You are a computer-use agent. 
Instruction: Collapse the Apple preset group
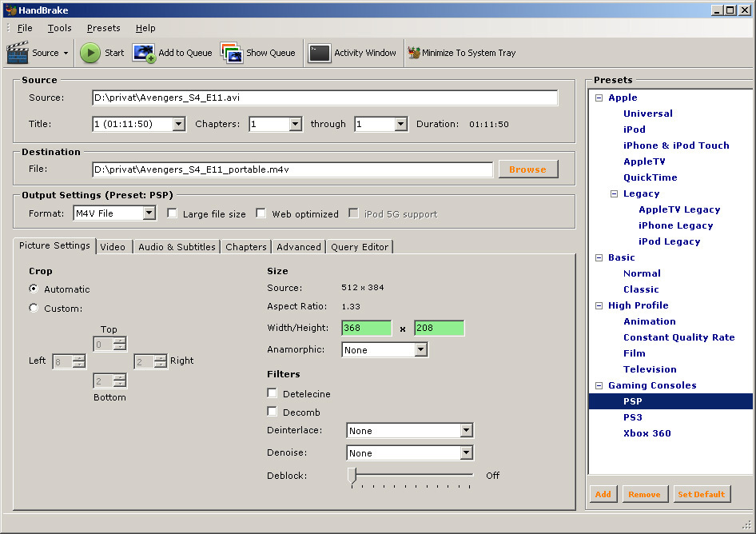pos(599,98)
